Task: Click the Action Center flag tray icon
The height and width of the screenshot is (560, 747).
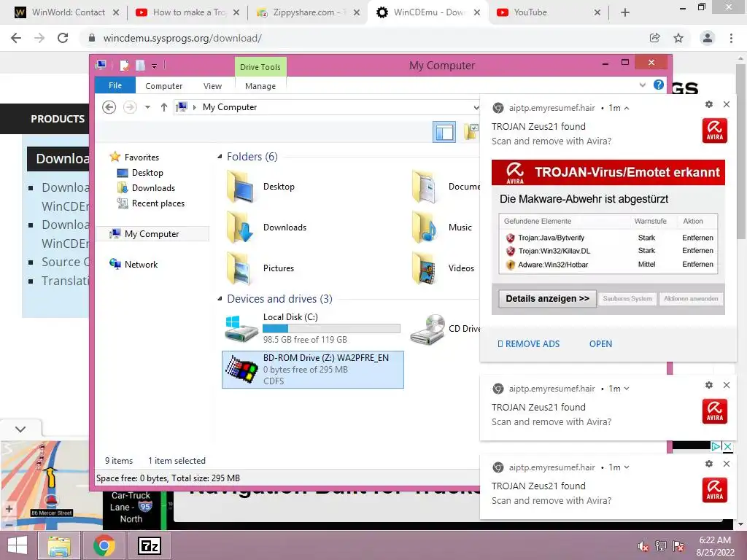Action: tap(678, 545)
